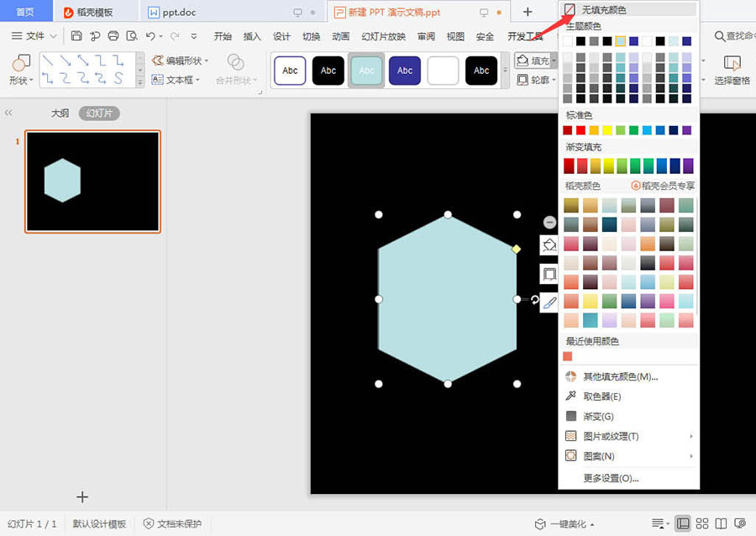Pick the recently used salmon color swatch
Viewport: 756px width, 536px height.
pyautogui.click(x=568, y=356)
